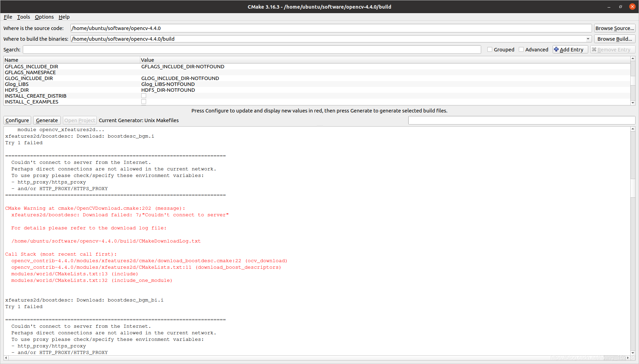Click the Open Project button
This screenshot has height=364, width=639.
[x=79, y=120]
